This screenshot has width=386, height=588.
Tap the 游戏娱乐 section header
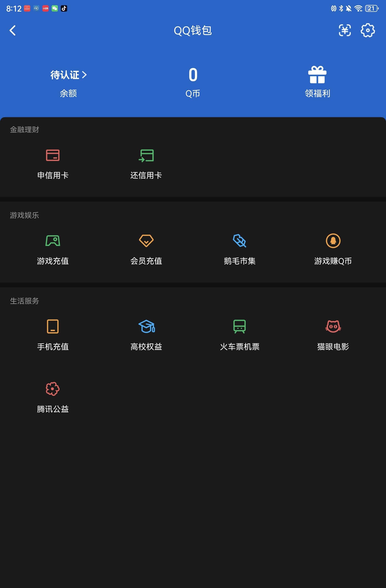click(x=24, y=215)
